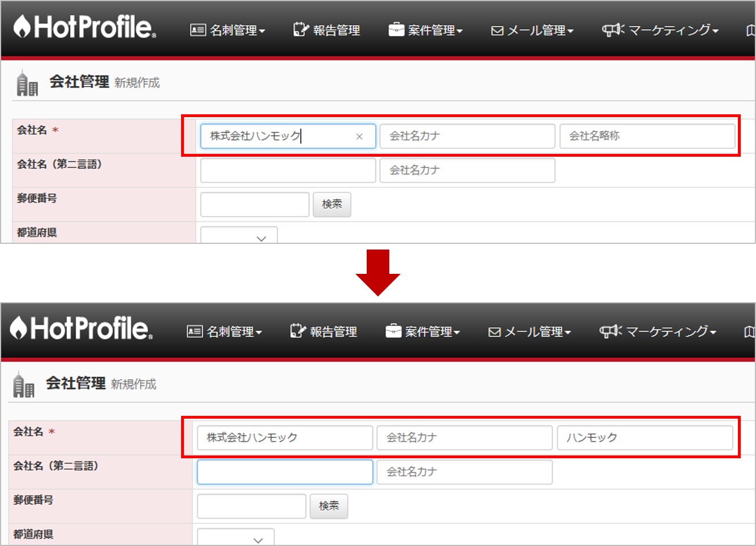Focus 郵便番号 input in upper screenshot

[x=255, y=204]
